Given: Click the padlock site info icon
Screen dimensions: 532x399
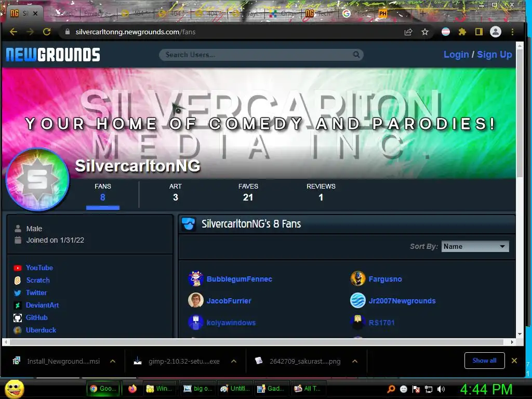Looking at the screenshot, I should [x=68, y=32].
